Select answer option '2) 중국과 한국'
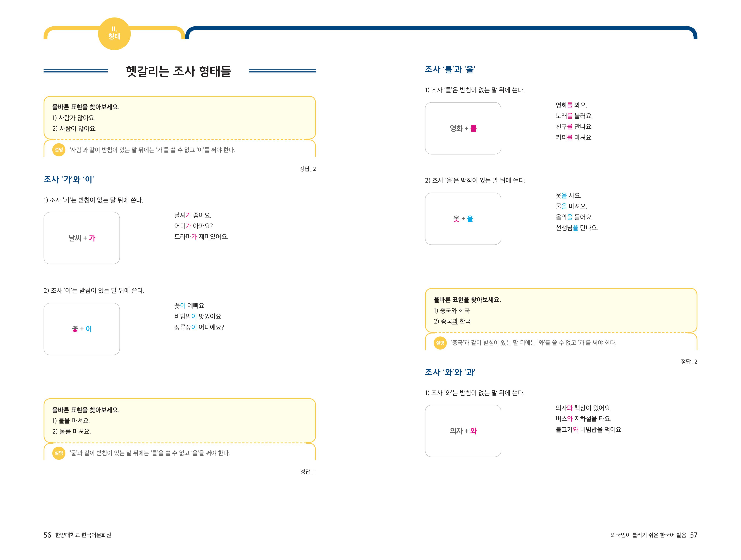The image size is (741, 560). click(x=452, y=322)
